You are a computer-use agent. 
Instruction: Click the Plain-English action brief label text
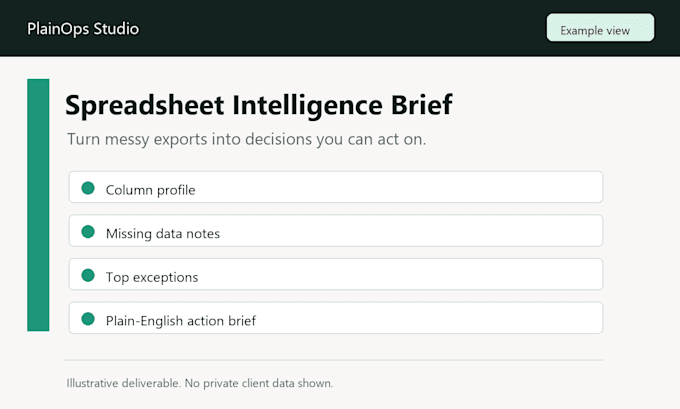pos(181,321)
